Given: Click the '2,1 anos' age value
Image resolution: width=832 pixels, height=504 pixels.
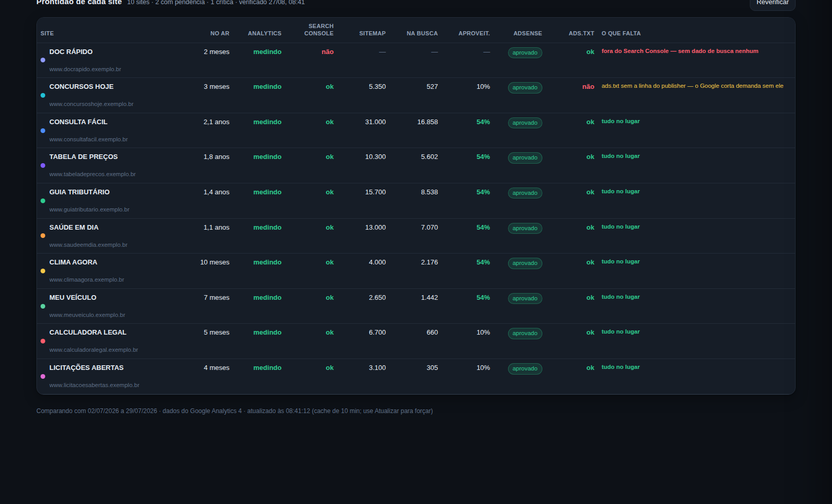Looking at the screenshot, I should (x=216, y=122).
